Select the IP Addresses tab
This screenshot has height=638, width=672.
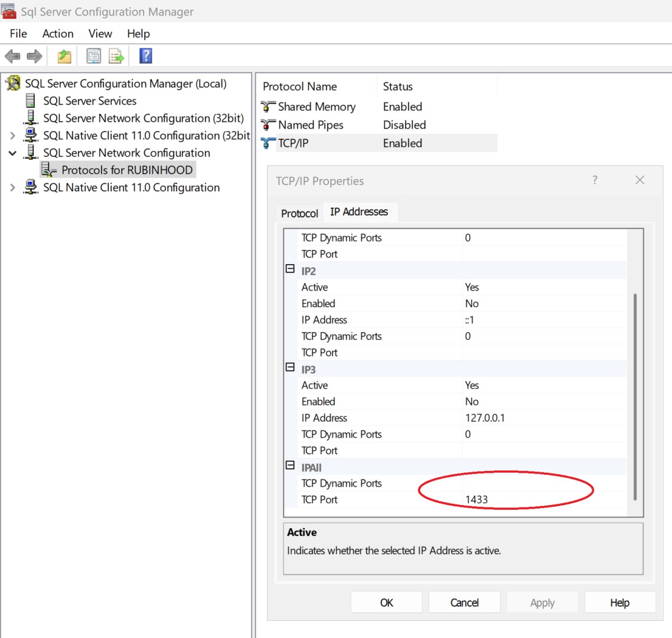359,212
